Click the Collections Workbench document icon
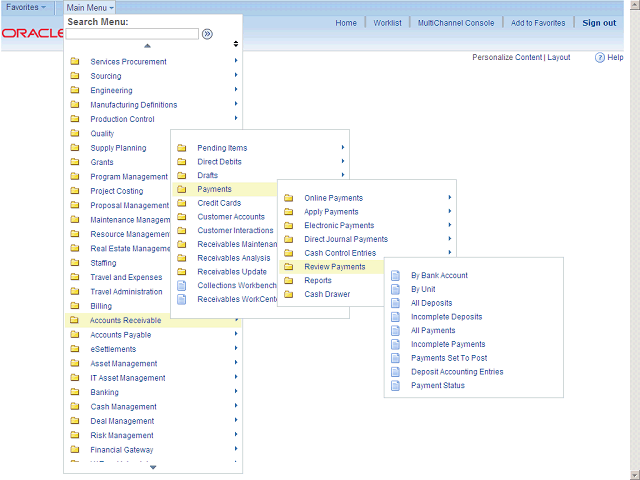Screen dimensions: 640x480 tap(182, 285)
